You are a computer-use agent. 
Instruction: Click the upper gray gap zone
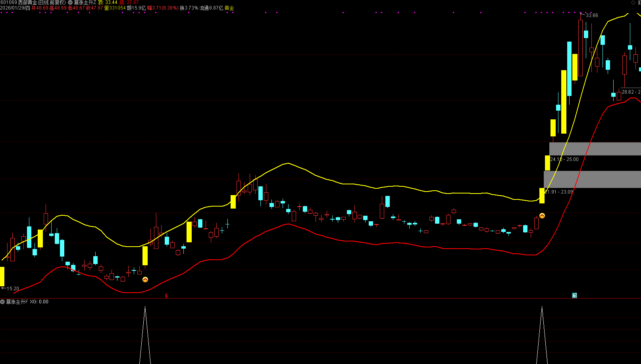click(595, 149)
